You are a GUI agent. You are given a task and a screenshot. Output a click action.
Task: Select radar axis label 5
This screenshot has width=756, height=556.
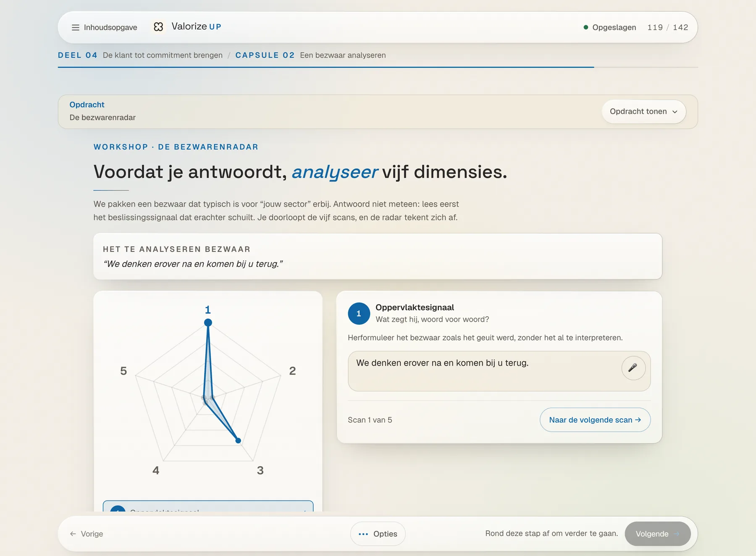pos(123,371)
